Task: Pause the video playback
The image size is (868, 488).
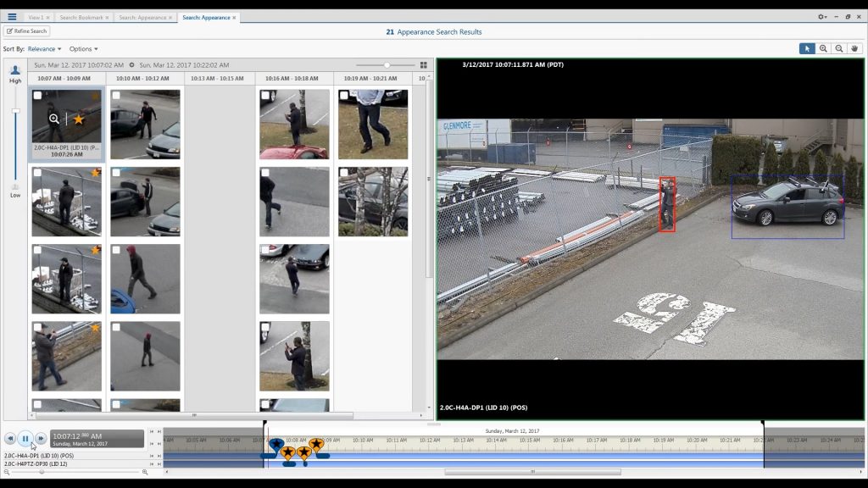Action: click(25, 438)
